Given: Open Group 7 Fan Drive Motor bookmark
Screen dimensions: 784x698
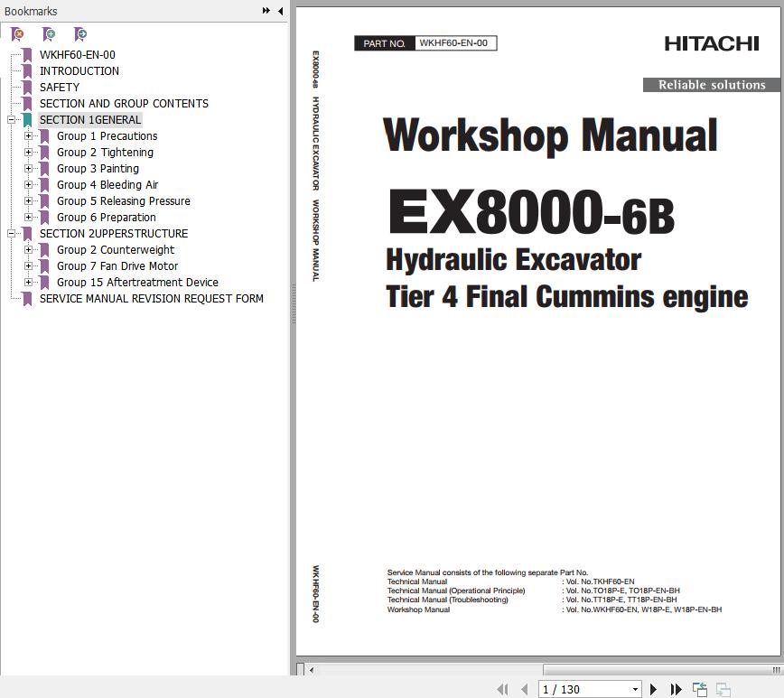Looking at the screenshot, I should pyautogui.click(x=117, y=266).
